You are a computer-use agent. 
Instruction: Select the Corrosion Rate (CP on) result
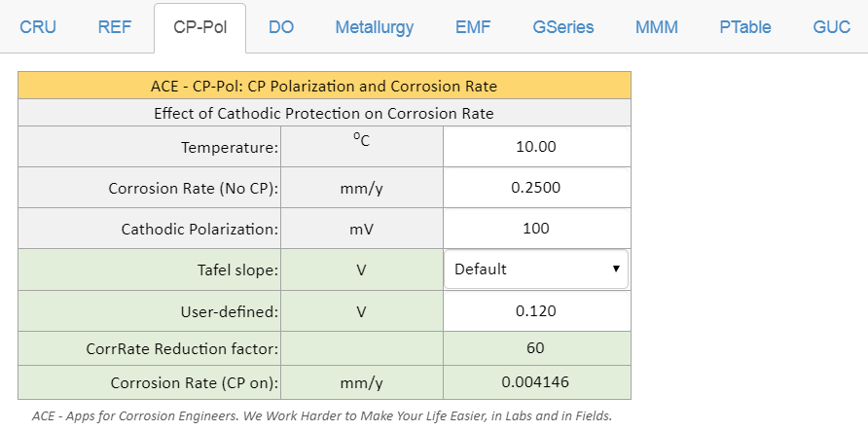pyautogui.click(x=536, y=382)
